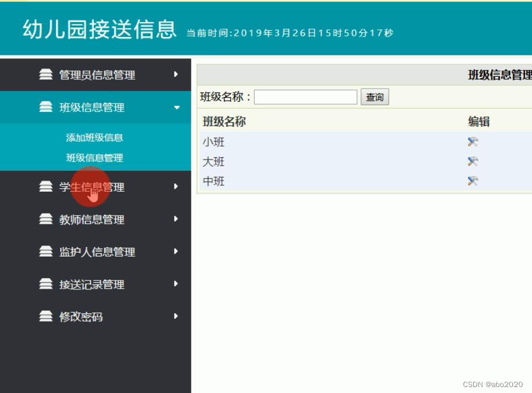The width and height of the screenshot is (532, 393).
Task: Open the 学生信息管理 menu
Action: 95,186
